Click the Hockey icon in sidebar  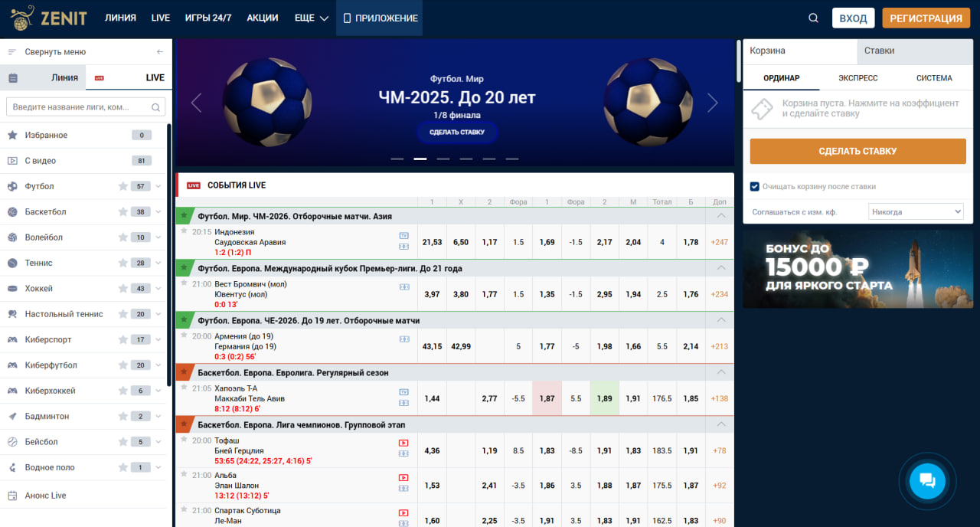tap(12, 289)
